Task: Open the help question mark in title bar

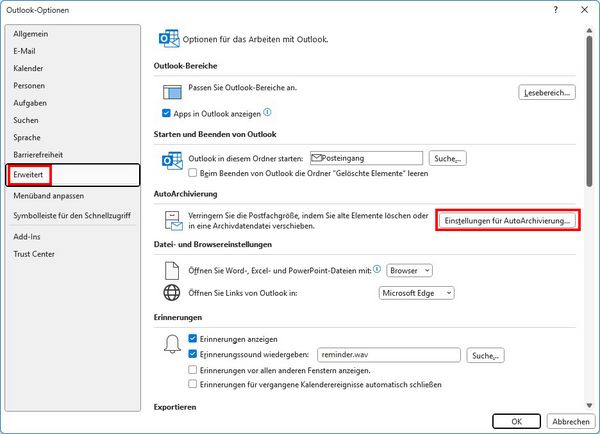Action: pos(556,10)
